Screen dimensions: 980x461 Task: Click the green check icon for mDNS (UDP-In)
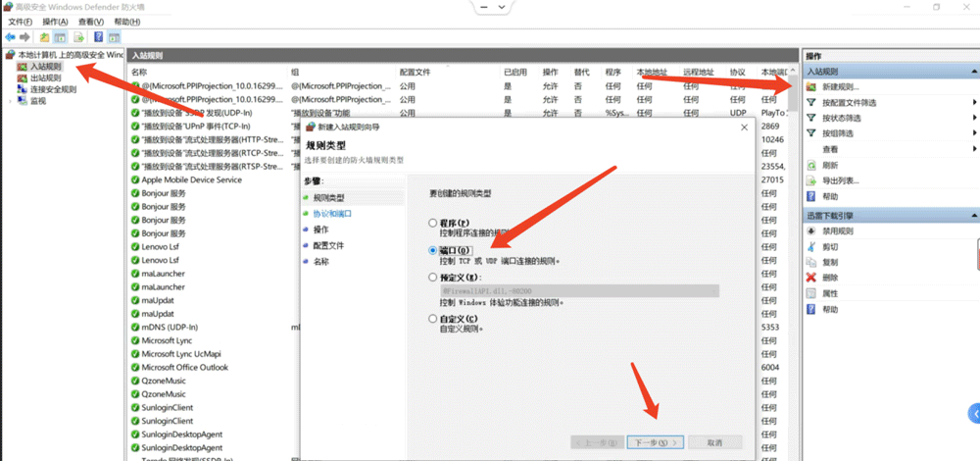click(x=135, y=328)
